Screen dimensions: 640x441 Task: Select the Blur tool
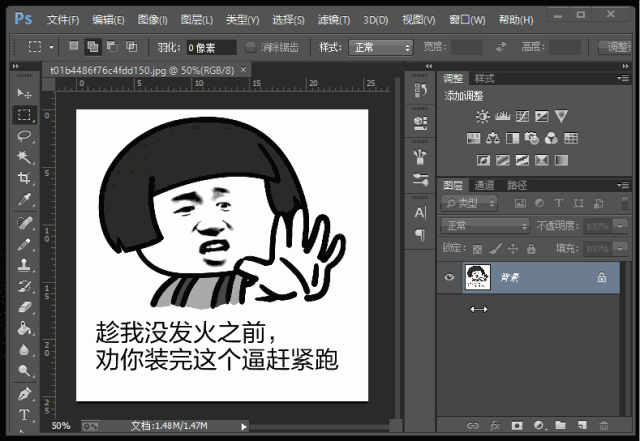click(x=24, y=350)
